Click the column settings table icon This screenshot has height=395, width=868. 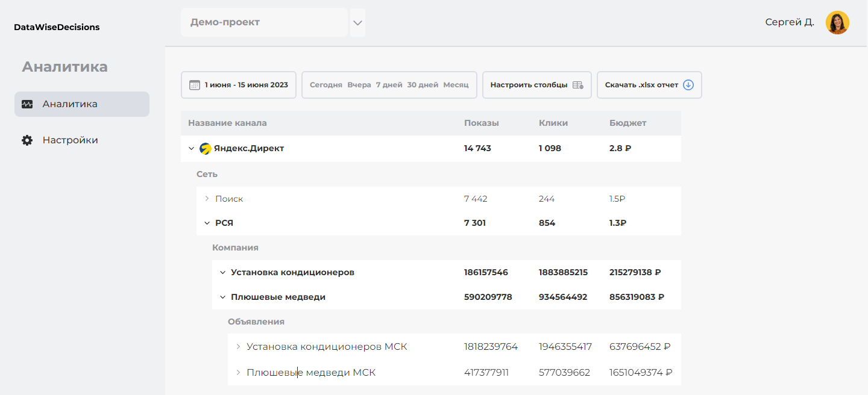tap(577, 85)
